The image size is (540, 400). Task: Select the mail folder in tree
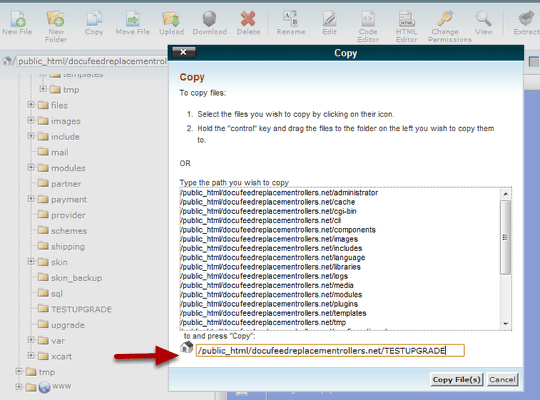coord(53,152)
